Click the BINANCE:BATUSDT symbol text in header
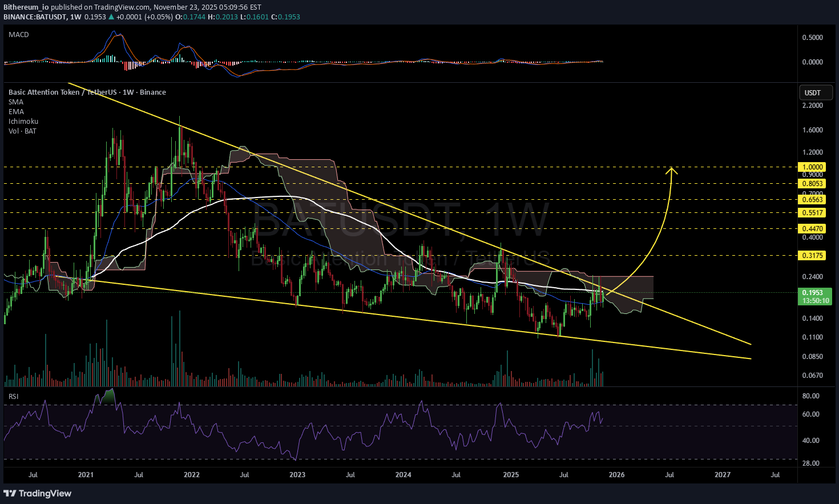Viewport: 839px width, 504px height. 34,17
